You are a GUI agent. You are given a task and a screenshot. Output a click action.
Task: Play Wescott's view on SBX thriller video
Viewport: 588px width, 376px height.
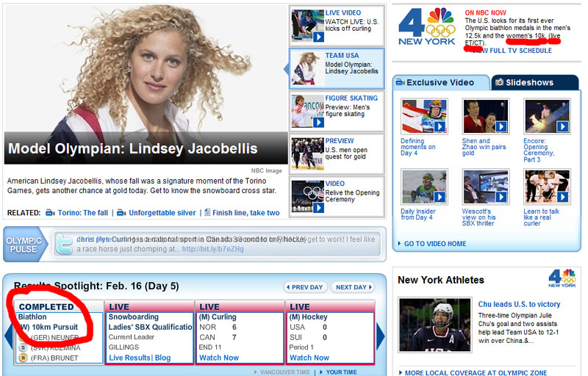pyautogui.click(x=486, y=187)
